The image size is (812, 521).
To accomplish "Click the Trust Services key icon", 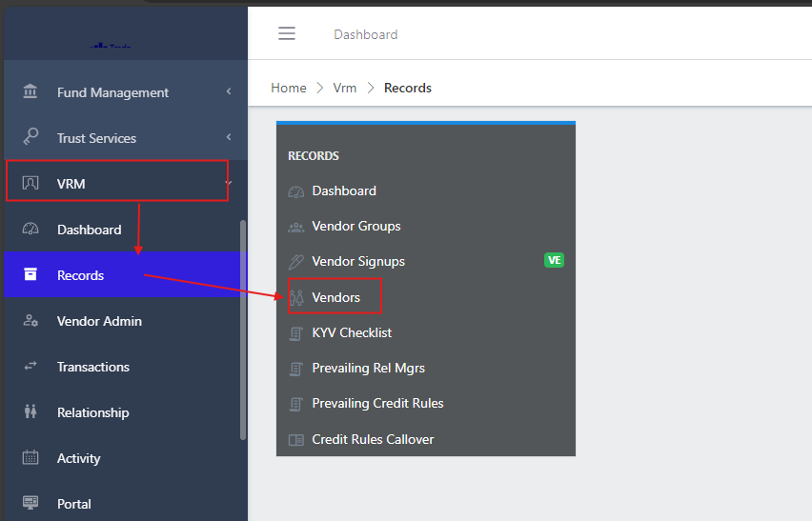I will (x=30, y=136).
